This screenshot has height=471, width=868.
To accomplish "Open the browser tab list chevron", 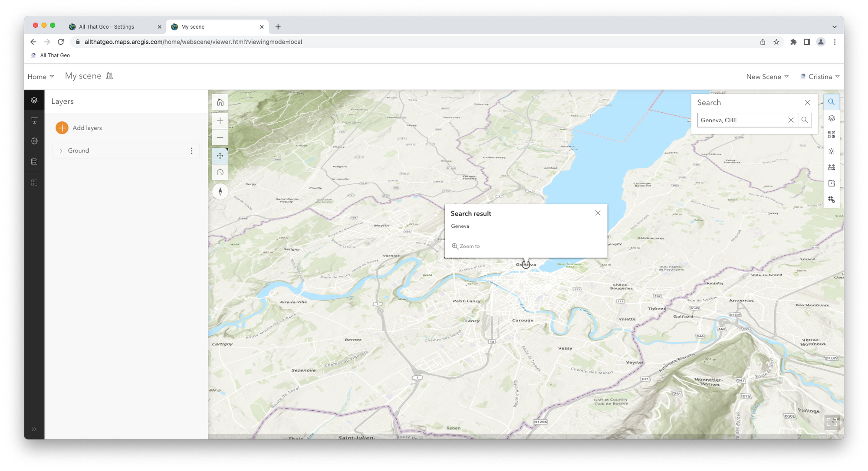I will point(834,27).
